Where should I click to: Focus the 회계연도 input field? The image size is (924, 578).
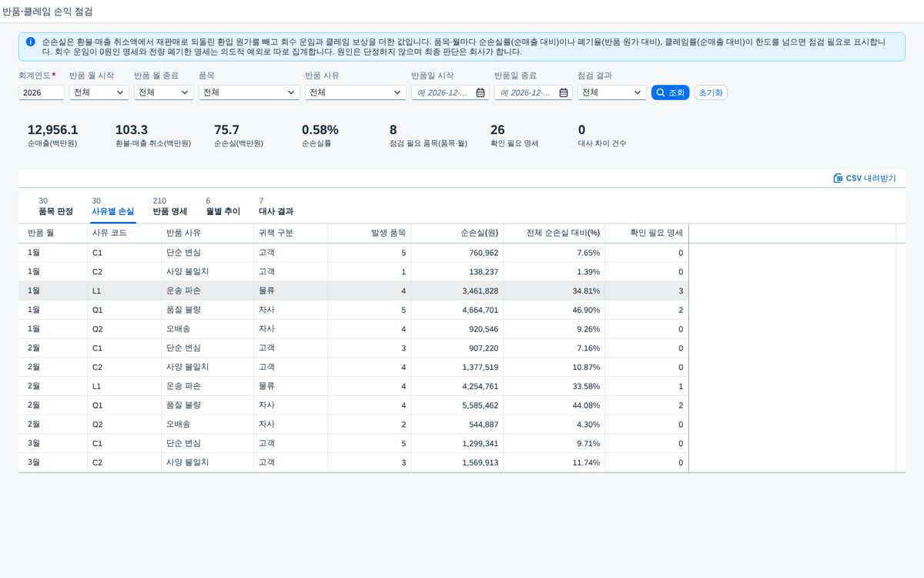coord(42,92)
